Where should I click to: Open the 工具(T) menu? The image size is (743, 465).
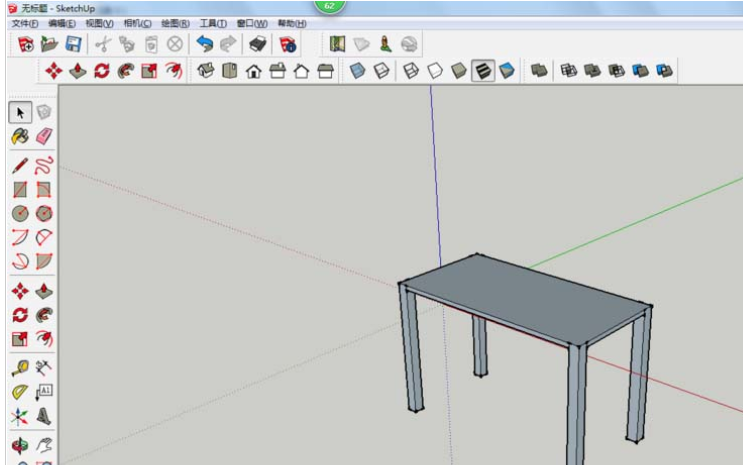coord(213,23)
